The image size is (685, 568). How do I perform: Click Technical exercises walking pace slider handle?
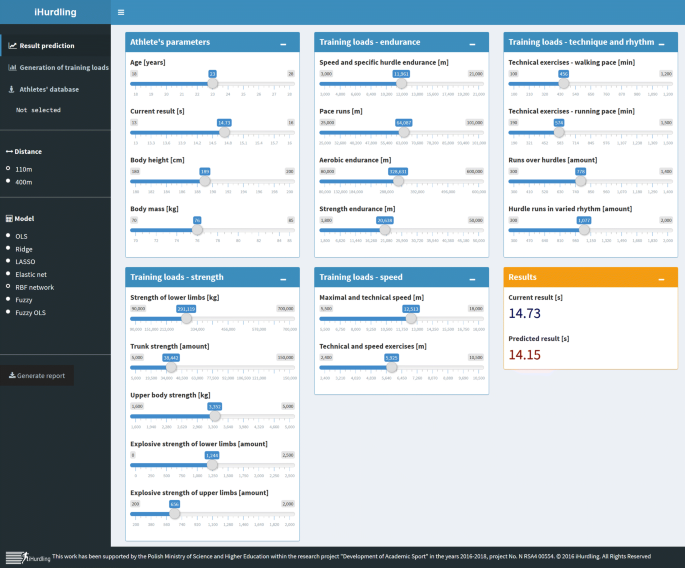(x=564, y=83)
